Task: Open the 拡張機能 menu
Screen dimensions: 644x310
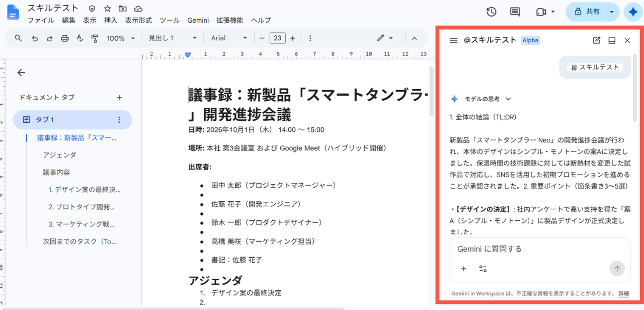Action: coord(229,20)
